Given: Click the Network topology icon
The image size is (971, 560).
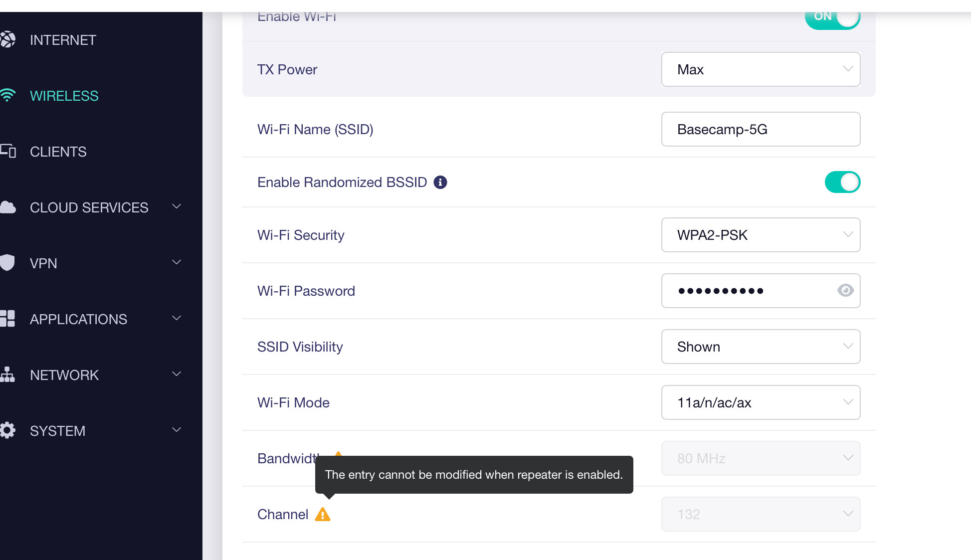Looking at the screenshot, I should 8,374.
